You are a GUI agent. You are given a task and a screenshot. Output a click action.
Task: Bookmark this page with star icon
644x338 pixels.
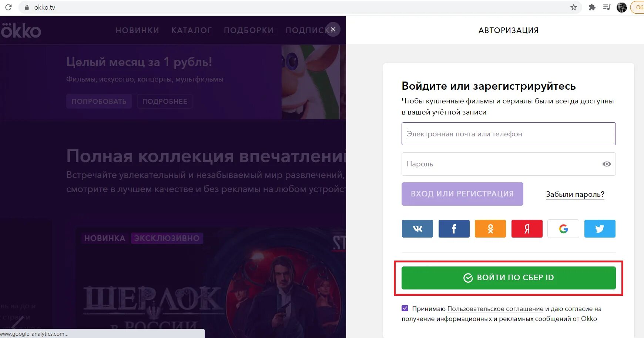point(573,7)
